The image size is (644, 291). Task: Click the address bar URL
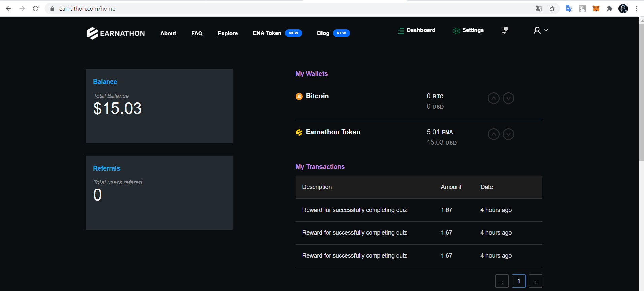[x=87, y=9]
